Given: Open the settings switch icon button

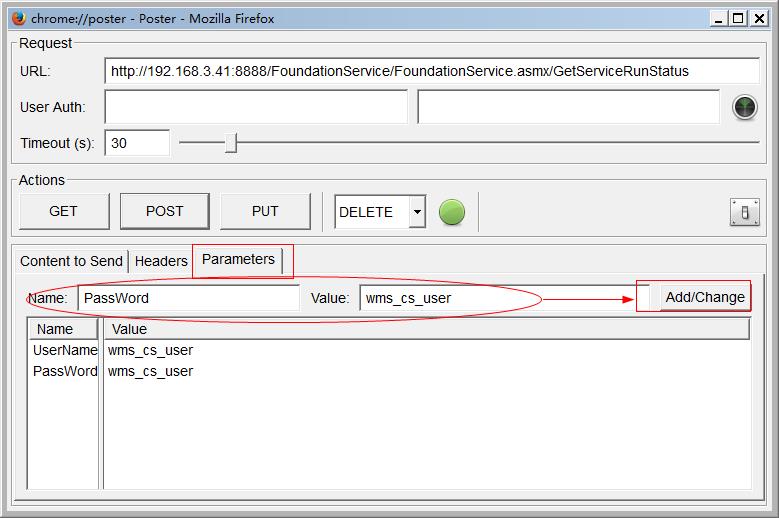Looking at the screenshot, I should click(x=744, y=212).
